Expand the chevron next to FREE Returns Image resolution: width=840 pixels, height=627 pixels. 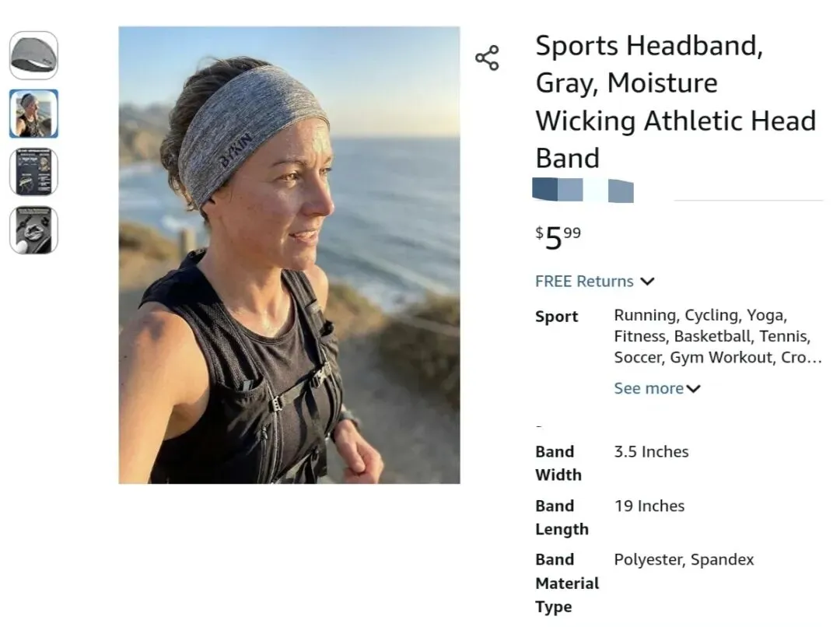pyautogui.click(x=647, y=282)
